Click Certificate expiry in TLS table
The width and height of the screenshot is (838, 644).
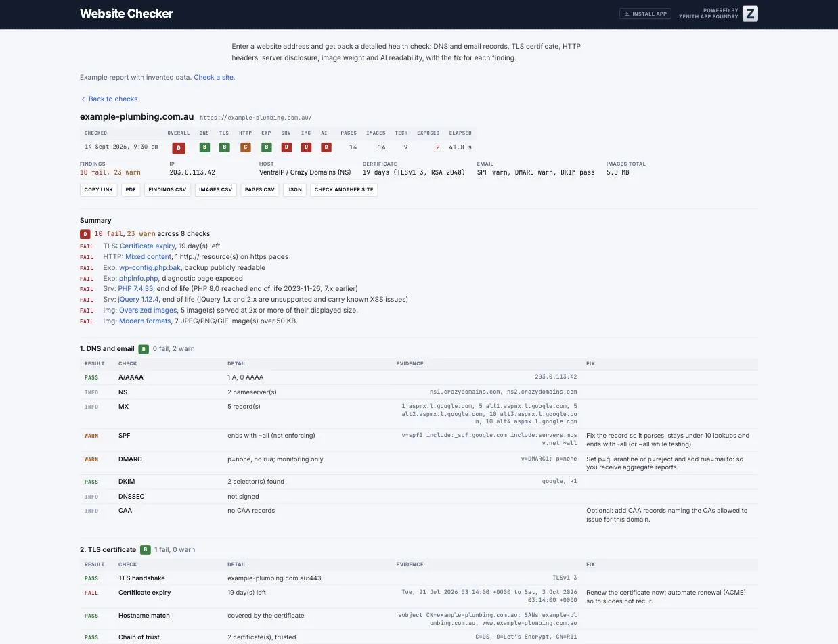tap(144, 593)
